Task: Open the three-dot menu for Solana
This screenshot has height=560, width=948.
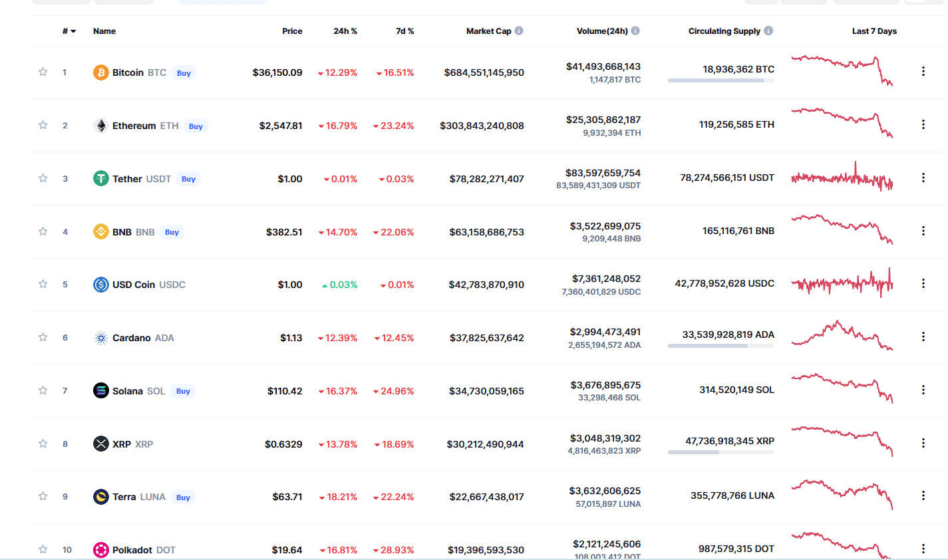Action: tap(923, 390)
